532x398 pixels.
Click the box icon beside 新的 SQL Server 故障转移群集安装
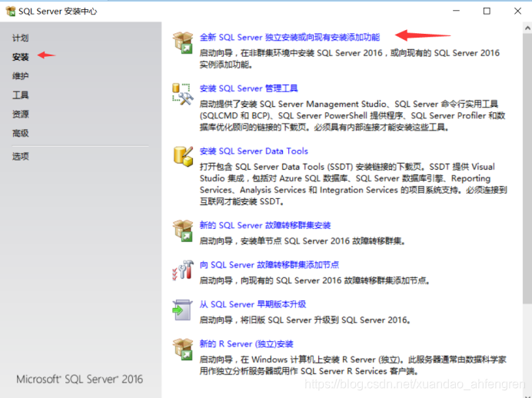tap(183, 231)
